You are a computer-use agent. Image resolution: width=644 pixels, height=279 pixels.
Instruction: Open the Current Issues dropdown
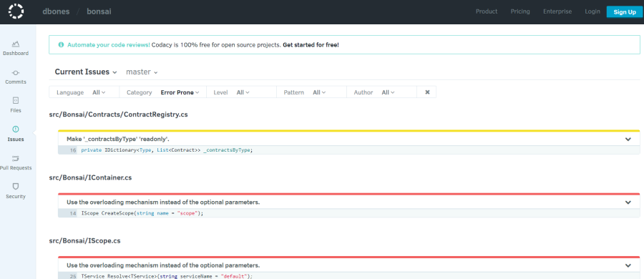86,72
